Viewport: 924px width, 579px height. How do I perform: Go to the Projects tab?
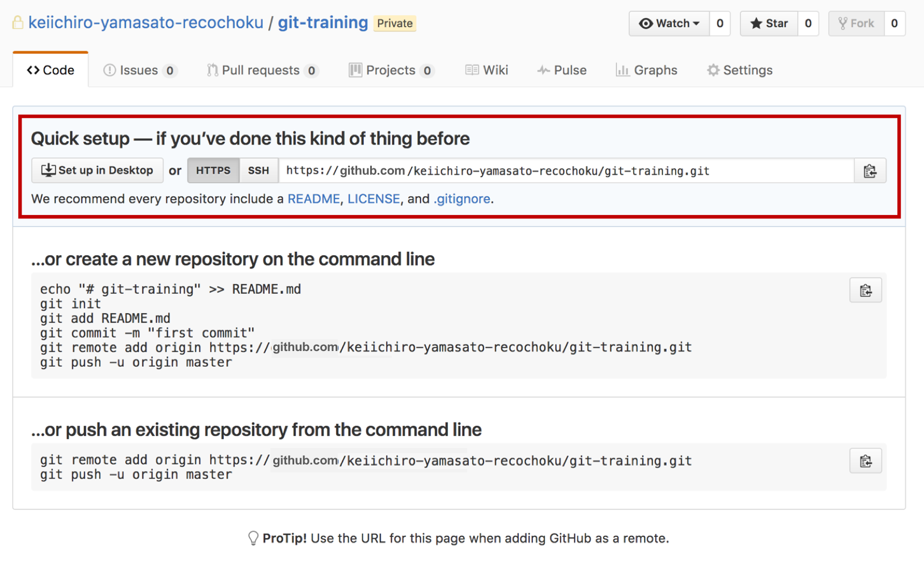click(x=391, y=70)
